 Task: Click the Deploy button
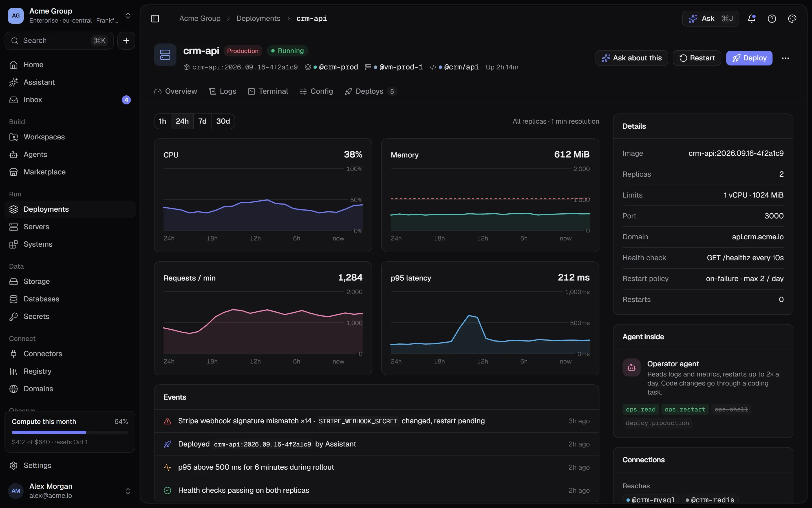coord(749,58)
